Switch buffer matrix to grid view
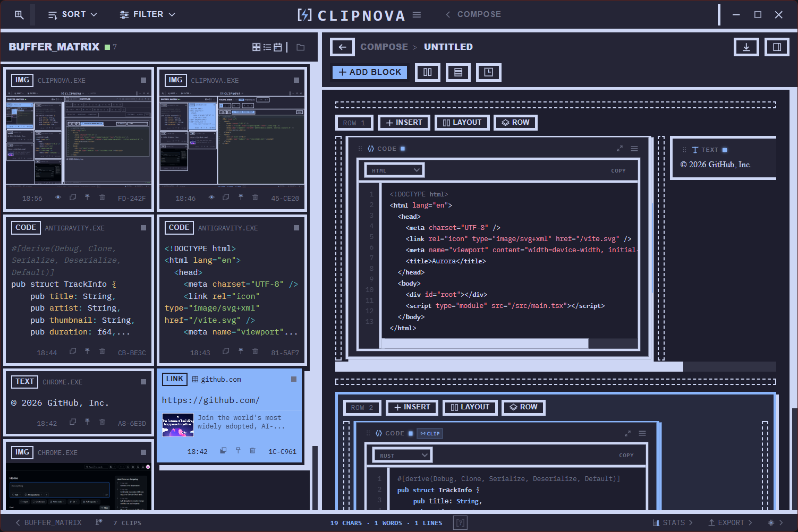 point(257,47)
